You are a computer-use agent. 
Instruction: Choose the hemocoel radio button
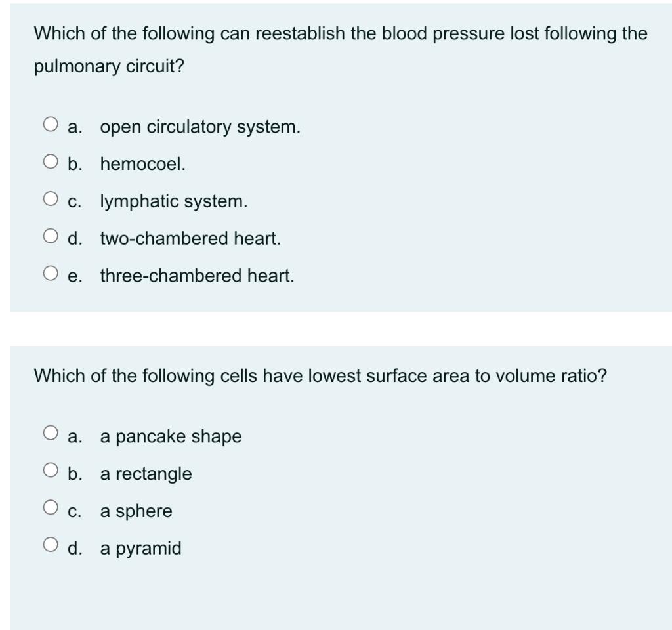click(x=50, y=163)
